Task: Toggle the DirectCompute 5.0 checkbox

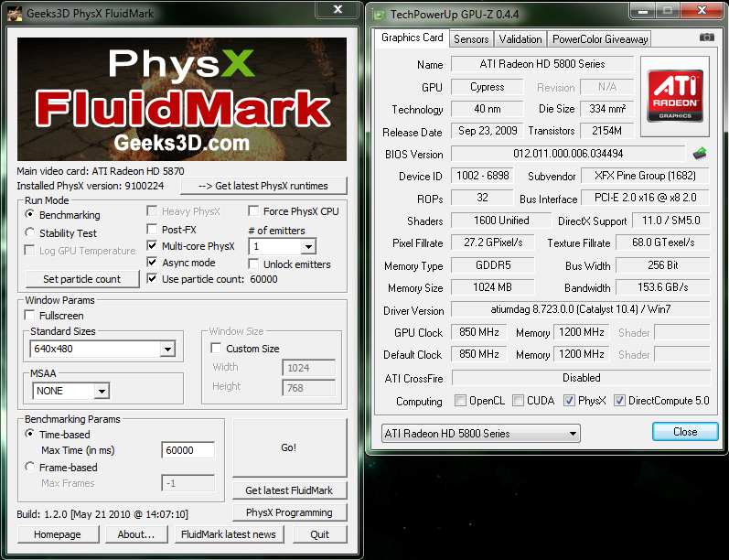Action: [619, 401]
